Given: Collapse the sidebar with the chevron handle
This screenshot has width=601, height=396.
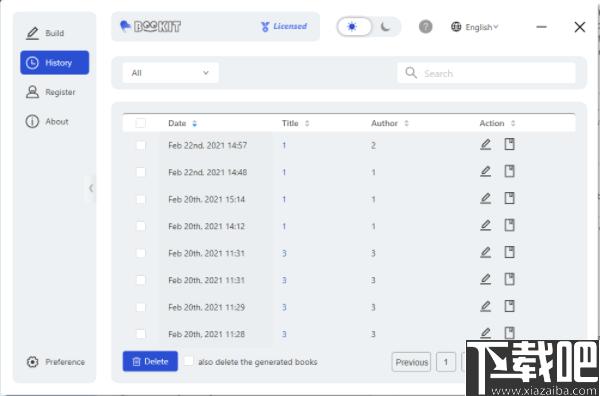Looking at the screenshot, I should (x=90, y=188).
